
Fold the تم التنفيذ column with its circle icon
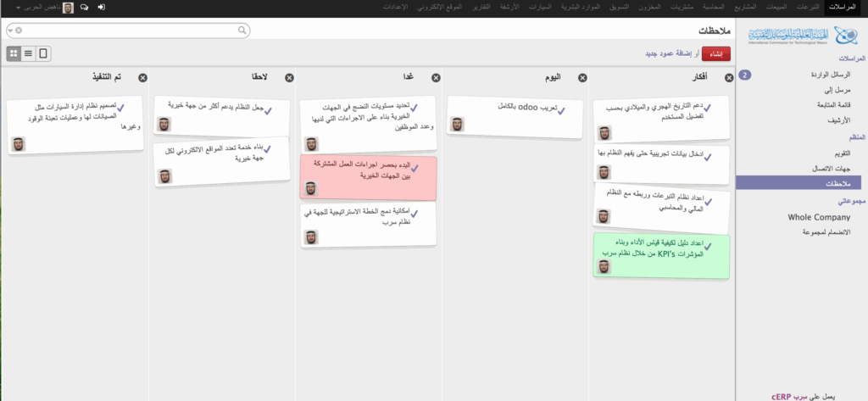[x=142, y=78]
